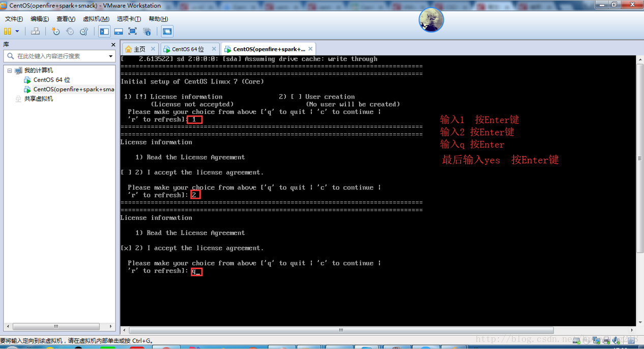The image size is (644, 349).
Task: Click the VM view horizontal scrollbar thumb
Action: 341,330
